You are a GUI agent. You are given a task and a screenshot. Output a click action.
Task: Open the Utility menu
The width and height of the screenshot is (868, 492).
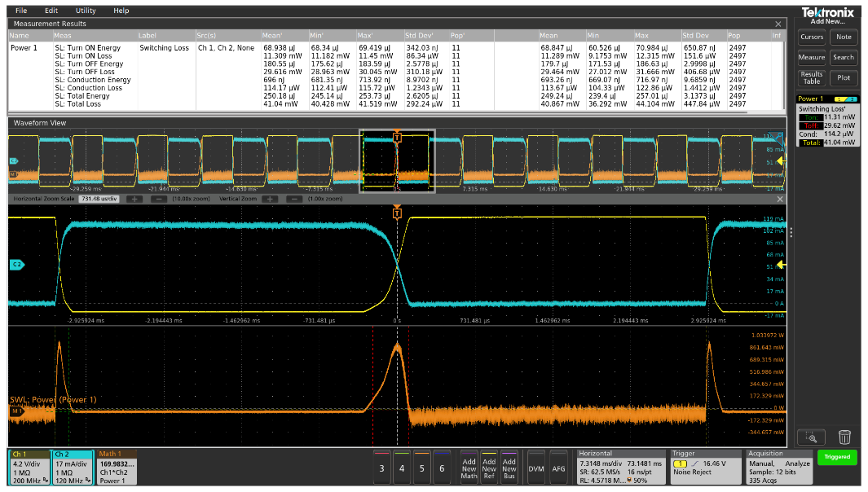pyautogui.click(x=85, y=11)
